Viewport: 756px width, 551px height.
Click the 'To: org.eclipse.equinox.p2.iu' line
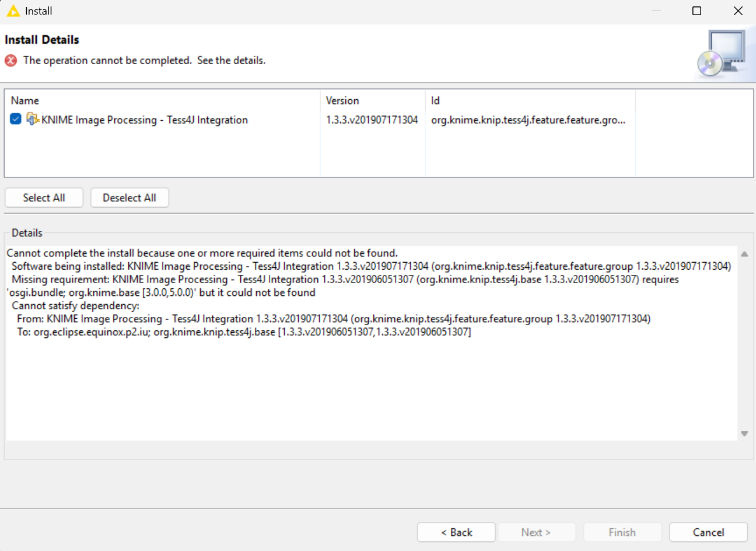[244, 332]
